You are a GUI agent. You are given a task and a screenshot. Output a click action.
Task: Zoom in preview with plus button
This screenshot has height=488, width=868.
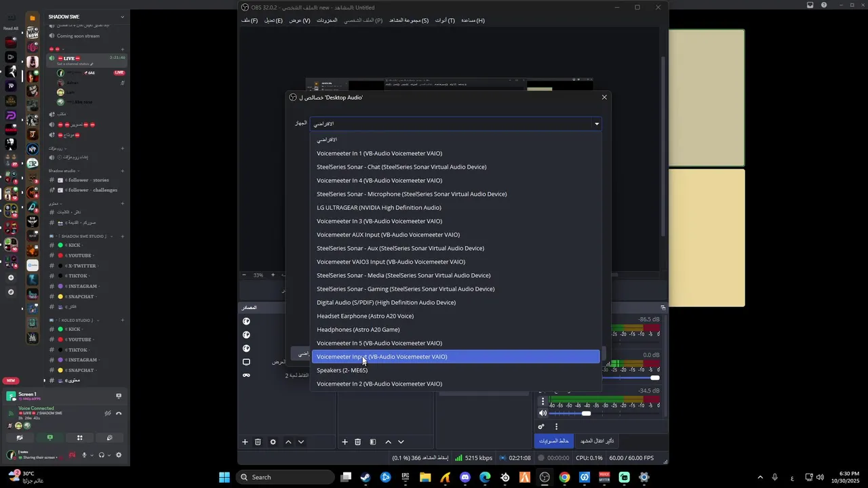(273, 275)
